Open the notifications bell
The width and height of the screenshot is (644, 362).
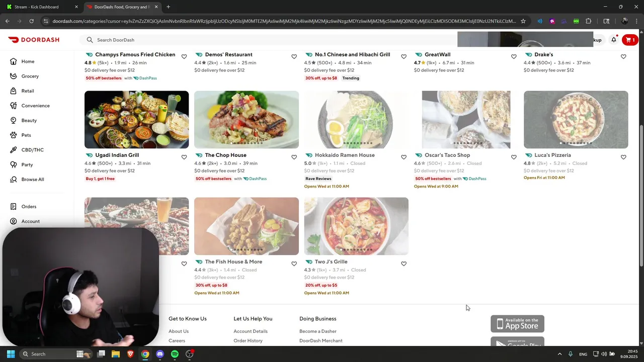pos(614,40)
